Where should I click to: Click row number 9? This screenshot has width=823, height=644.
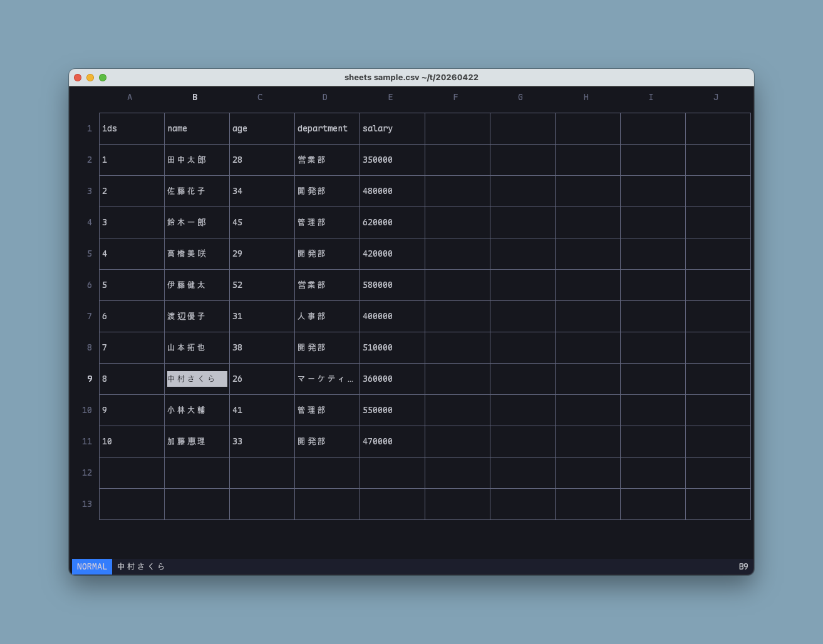pos(90,379)
